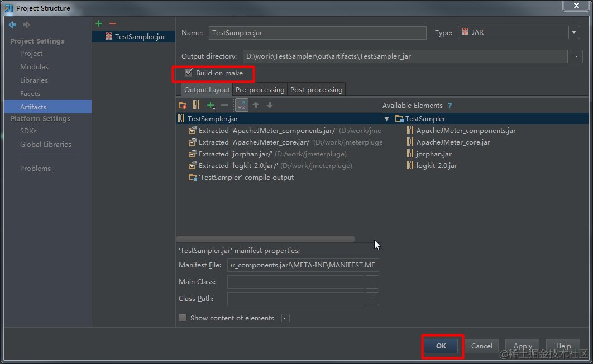Select TestSampler.jar root in output layout
The image size is (593, 364).
click(279, 119)
